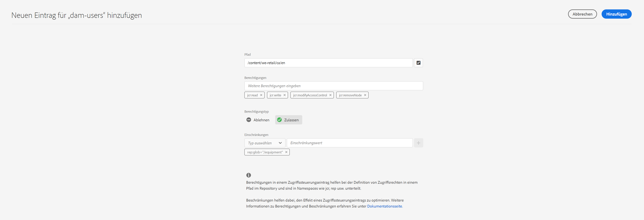Select the Ablehnen permission type
644x220 pixels.
point(258,120)
